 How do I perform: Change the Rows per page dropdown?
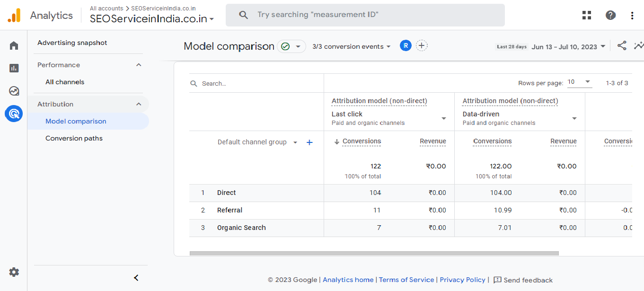tap(579, 82)
